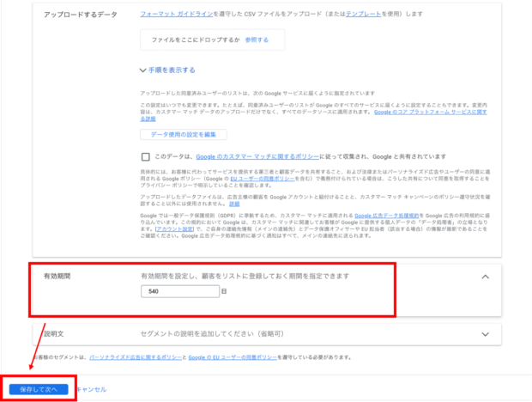Viewport: 532px width, 402px height.
Task: Collapse the 有効期間 section chevron
Action: point(486,277)
